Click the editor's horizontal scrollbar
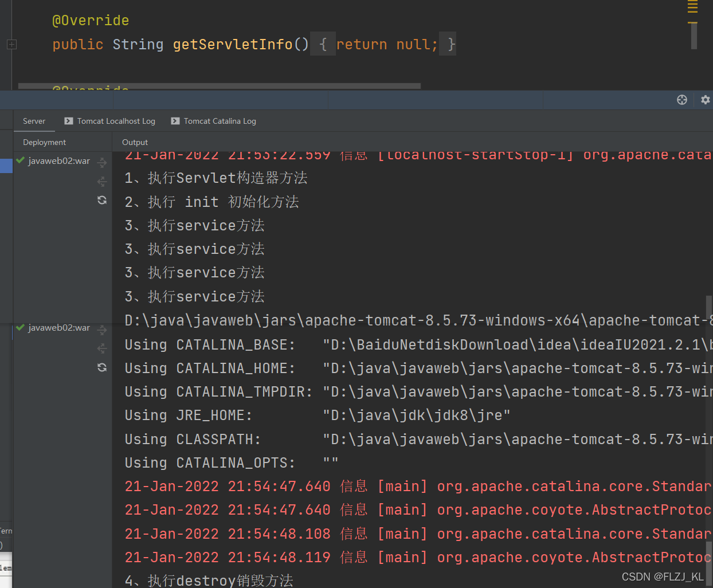The height and width of the screenshot is (588, 713). click(220, 86)
